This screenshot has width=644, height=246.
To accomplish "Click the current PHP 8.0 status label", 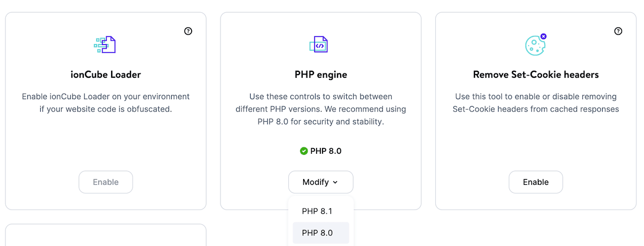I will 326,151.
